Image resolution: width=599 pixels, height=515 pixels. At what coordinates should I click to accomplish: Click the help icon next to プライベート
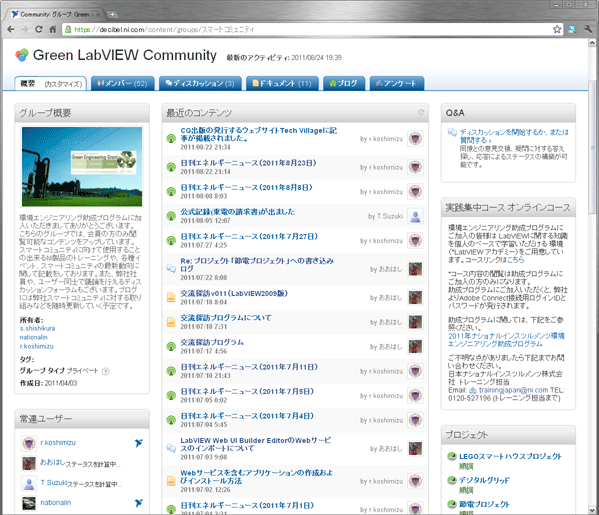106,371
